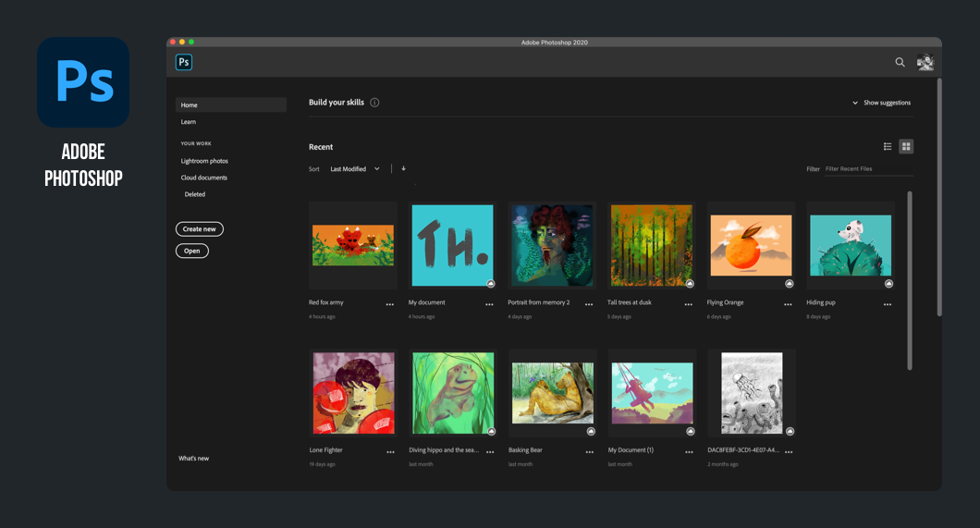Open more options for Hiding pup
Viewport: 980px width, 528px height.
click(x=888, y=304)
